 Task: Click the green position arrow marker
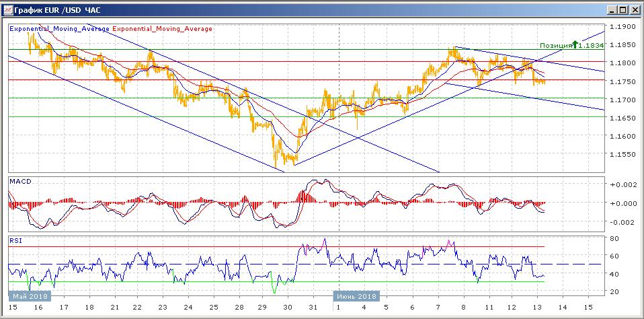pos(575,44)
